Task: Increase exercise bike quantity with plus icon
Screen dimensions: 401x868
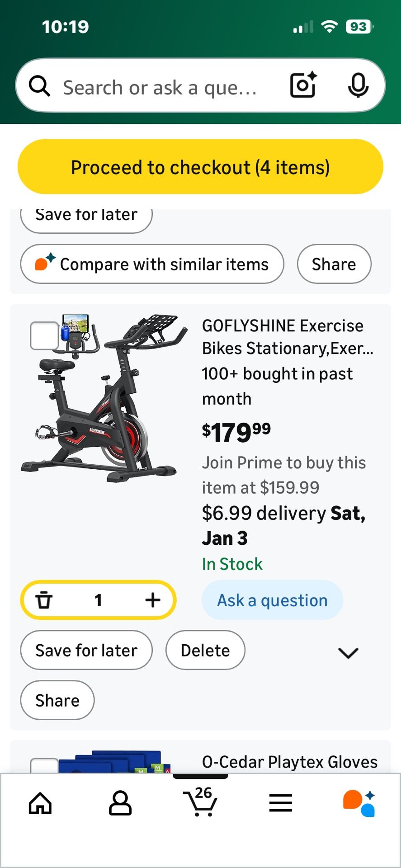Action: coord(153,600)
